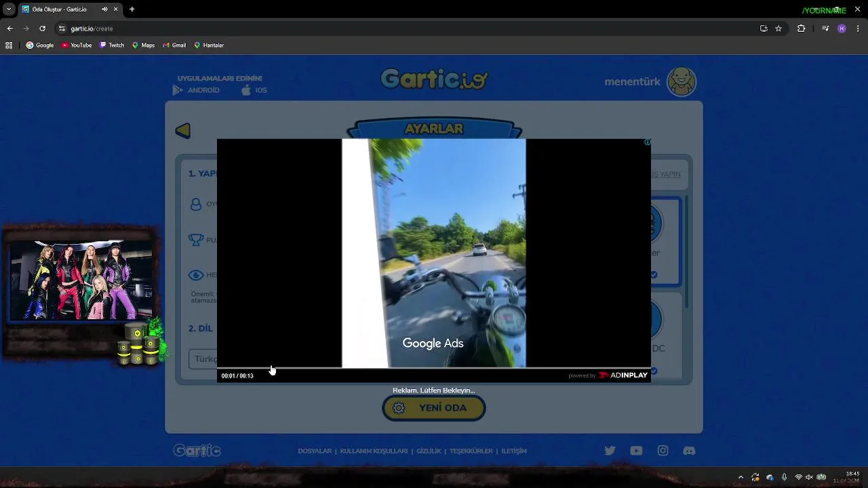Screen dimensions: 868x488
Task: Click the yellow back arrow in settings
Action: pos(183,131)
